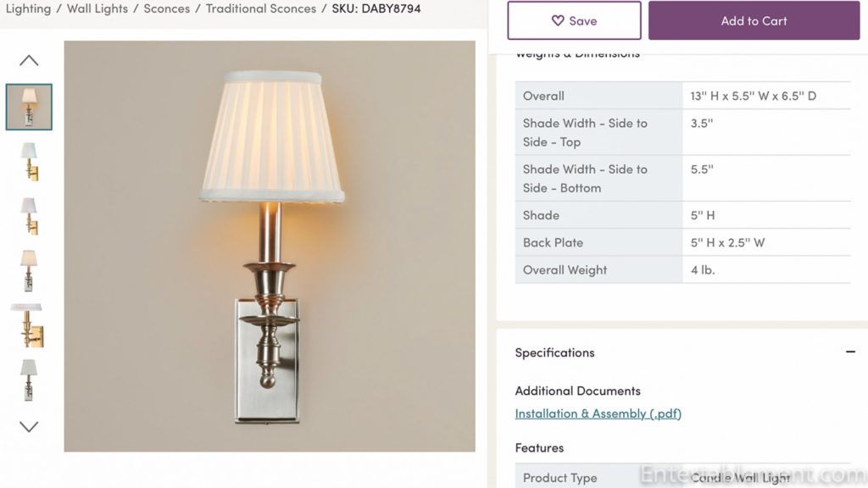Navigate to Wall Lights breadcrumb
The image size is (868, 488).
[x=97, y=8]
